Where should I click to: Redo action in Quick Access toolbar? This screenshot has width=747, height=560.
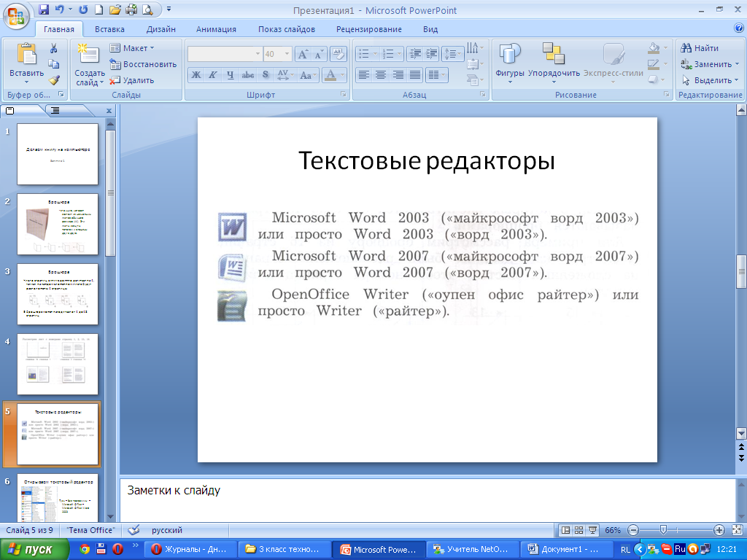point(83,9)
